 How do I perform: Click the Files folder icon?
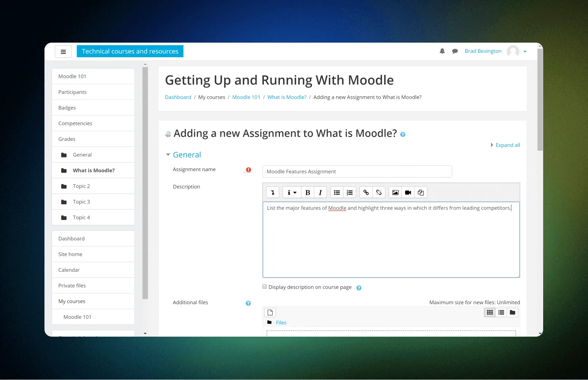pyautogui.click(x=269, y=322)
